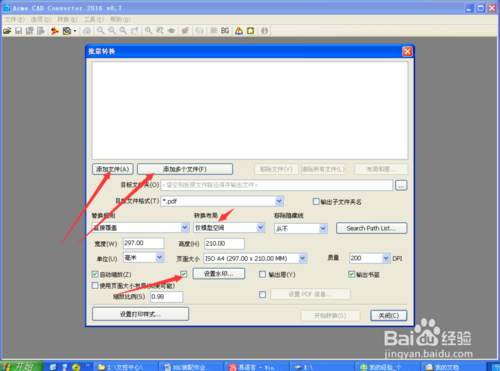Click the floppy disk save toolbar icon
500x371 pixels.
tap(19, 31)
